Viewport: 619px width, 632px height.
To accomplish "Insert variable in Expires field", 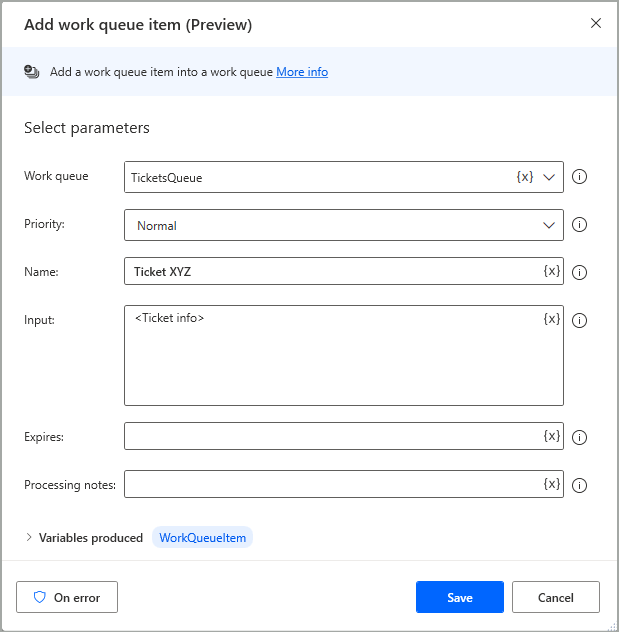I will (x=552, y=436).
